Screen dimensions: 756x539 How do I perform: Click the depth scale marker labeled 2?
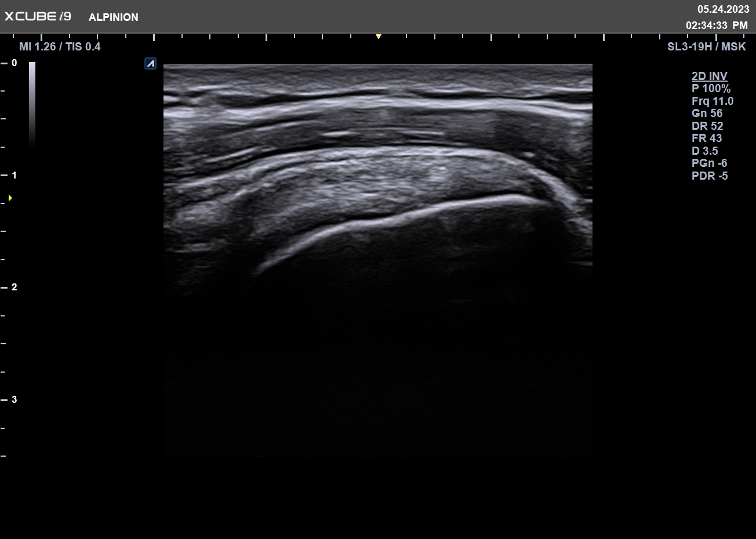(14, 287)
